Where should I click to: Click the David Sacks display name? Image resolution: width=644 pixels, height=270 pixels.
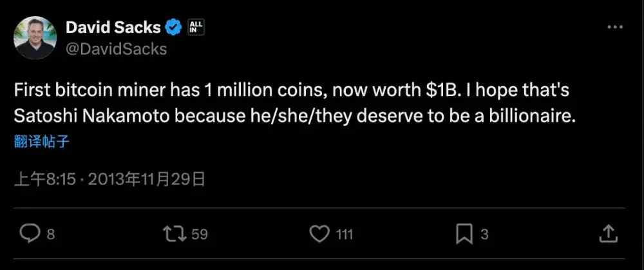click(113, 28)
